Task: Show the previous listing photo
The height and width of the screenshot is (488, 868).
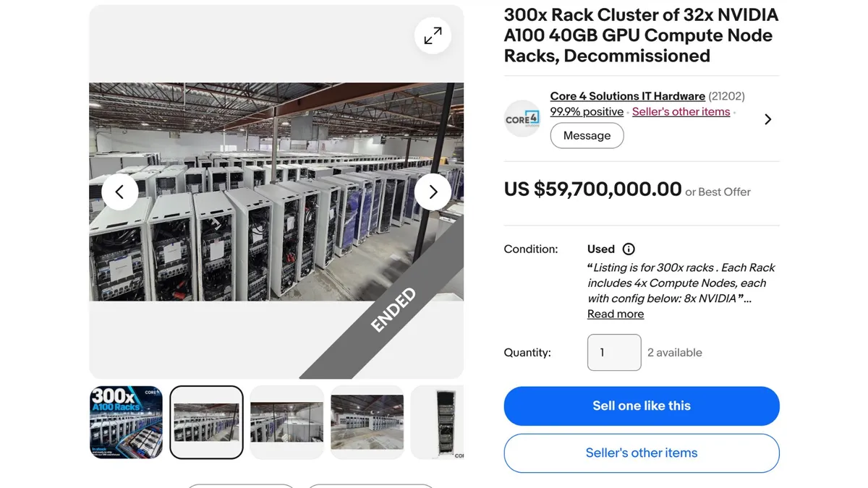Action: click(x=120, y=192)
